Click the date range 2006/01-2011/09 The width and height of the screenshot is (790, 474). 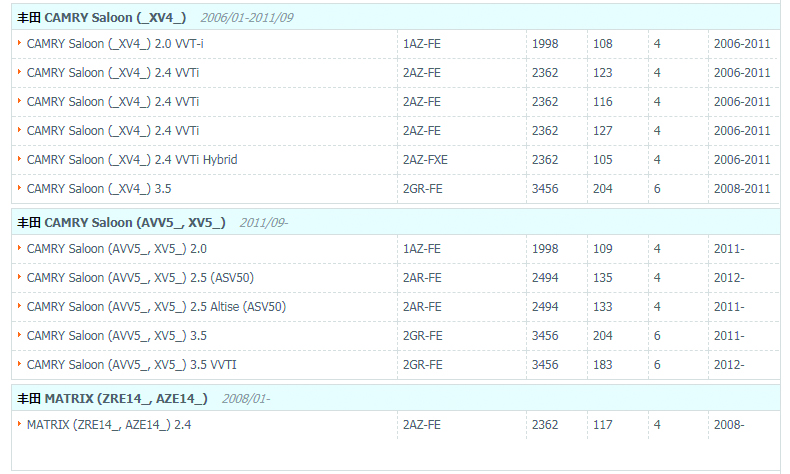click(247, 18)
